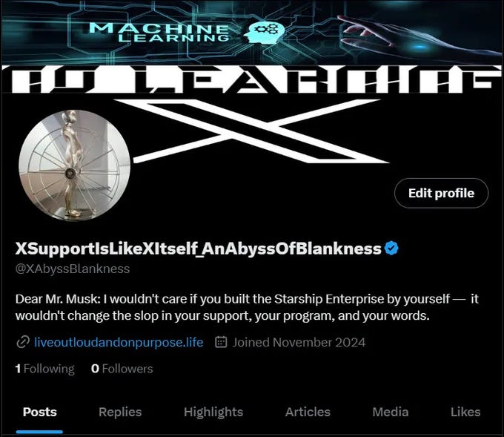Click the chain link icon beside website
This screenshot has width=504, height=437.
coord(23,342)
